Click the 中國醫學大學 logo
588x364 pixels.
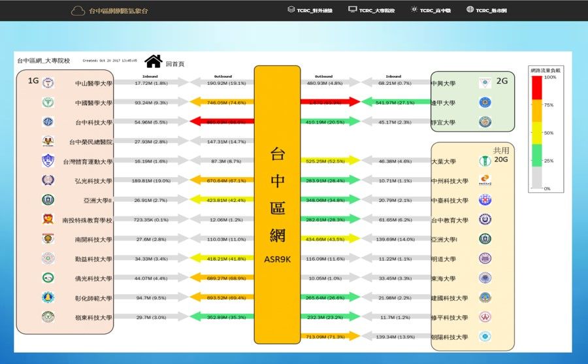[x=48, y=102]
